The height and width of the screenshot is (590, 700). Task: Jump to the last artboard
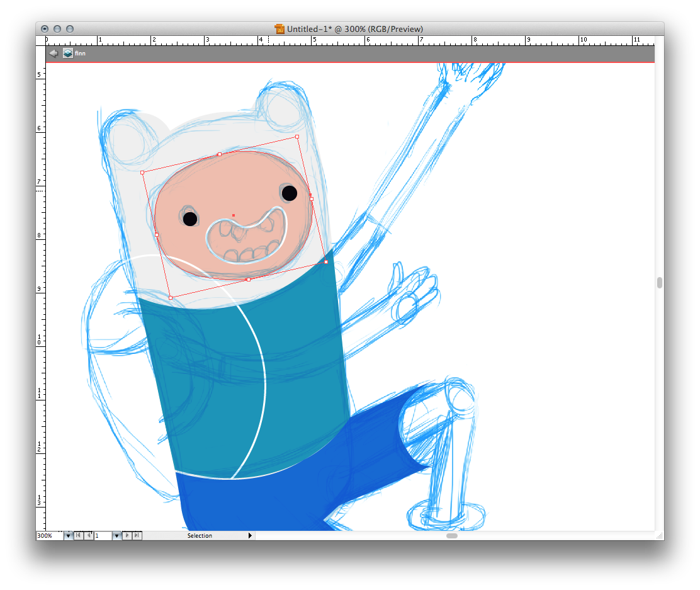click(137, 536)
